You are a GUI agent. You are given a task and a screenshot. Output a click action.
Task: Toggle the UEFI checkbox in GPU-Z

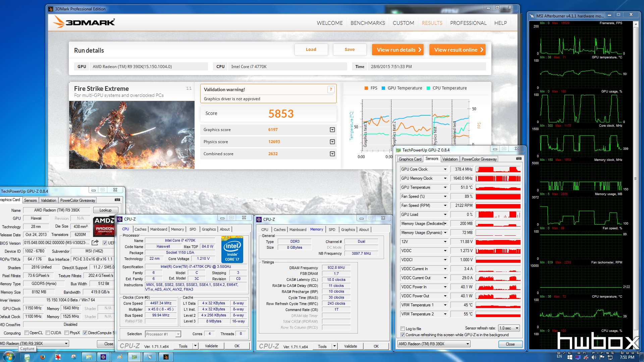pos(105,243)
